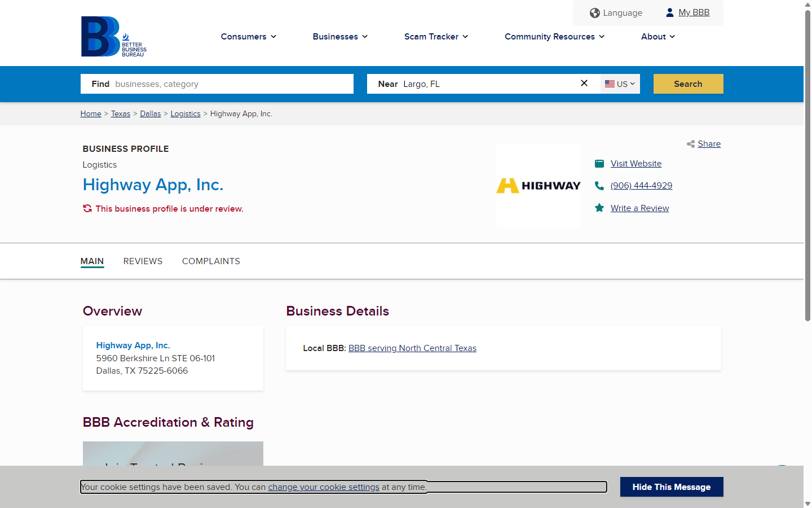The height and width of the screenshot is (508, 812).
Task: Click the star icon beside Write a Review
Action: pos(599,208)
